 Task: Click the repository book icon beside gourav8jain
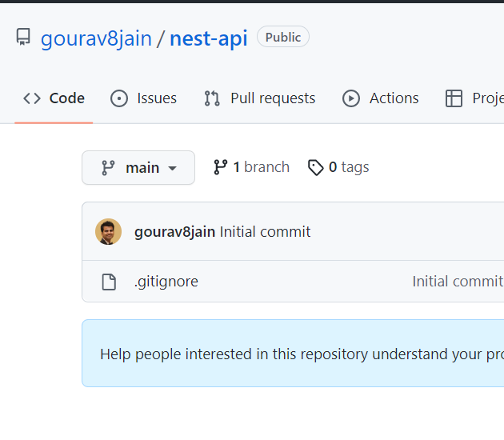tap(23, 37)
